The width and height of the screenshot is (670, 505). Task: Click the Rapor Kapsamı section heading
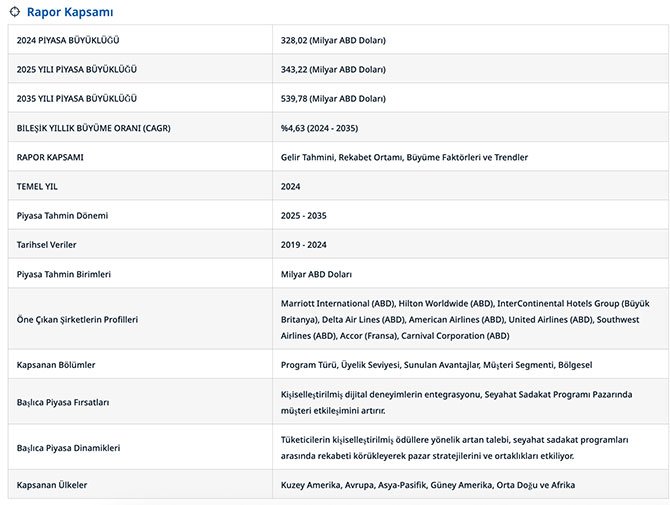(x=69, y=13)
